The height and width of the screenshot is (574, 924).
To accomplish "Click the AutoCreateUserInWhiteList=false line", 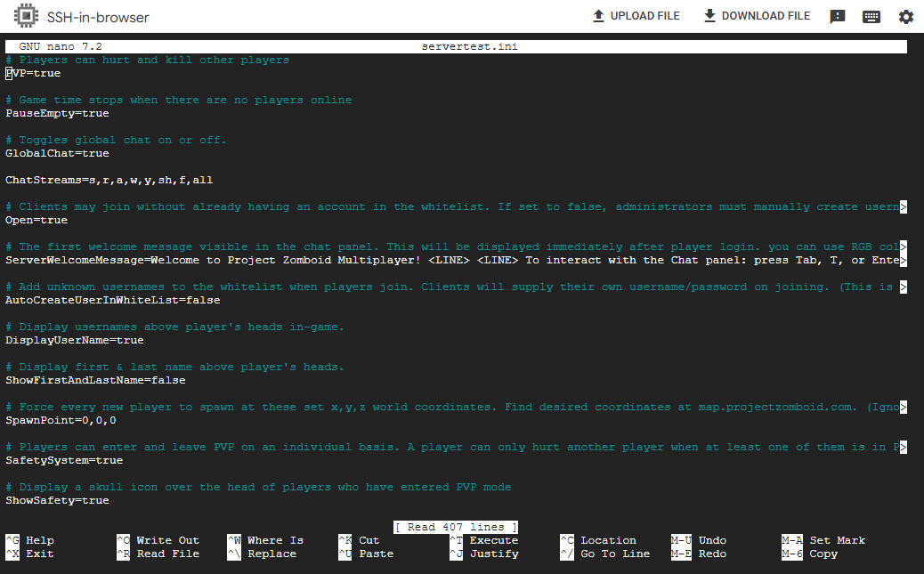I will tap(112, 300).
